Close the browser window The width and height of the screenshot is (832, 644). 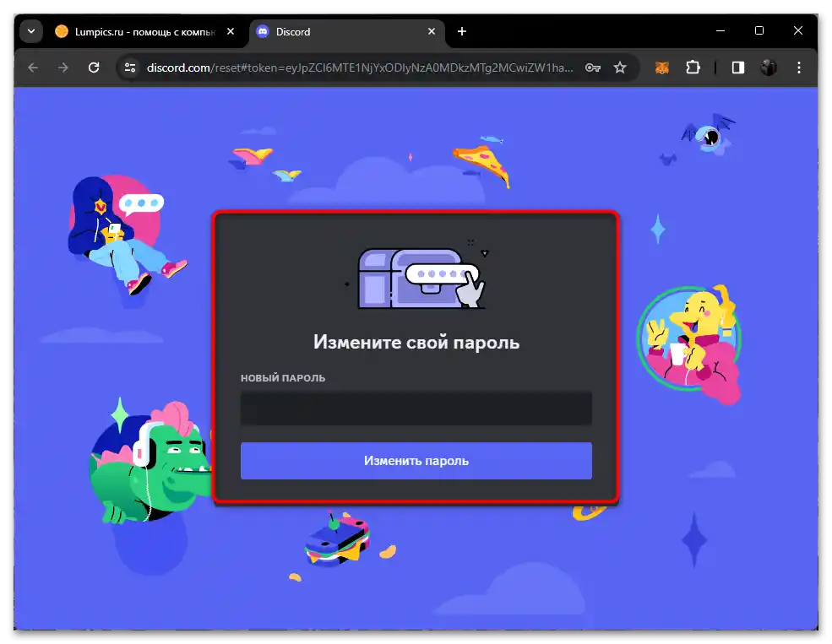tap(798, 30)
